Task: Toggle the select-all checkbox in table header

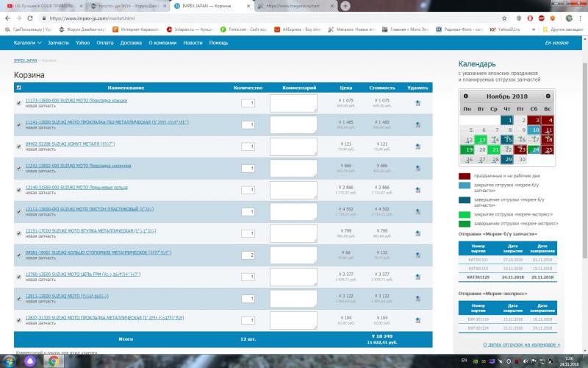Action: [18, 88]
